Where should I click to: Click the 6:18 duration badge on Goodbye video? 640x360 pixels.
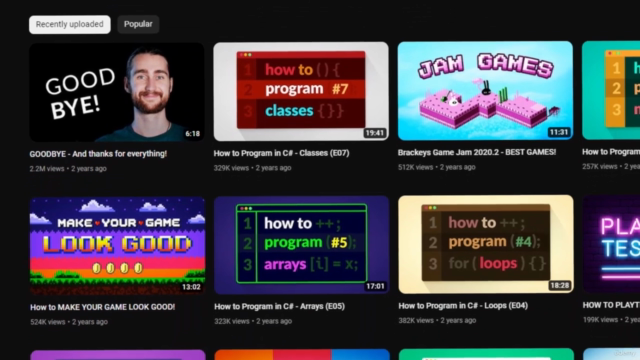193,134
